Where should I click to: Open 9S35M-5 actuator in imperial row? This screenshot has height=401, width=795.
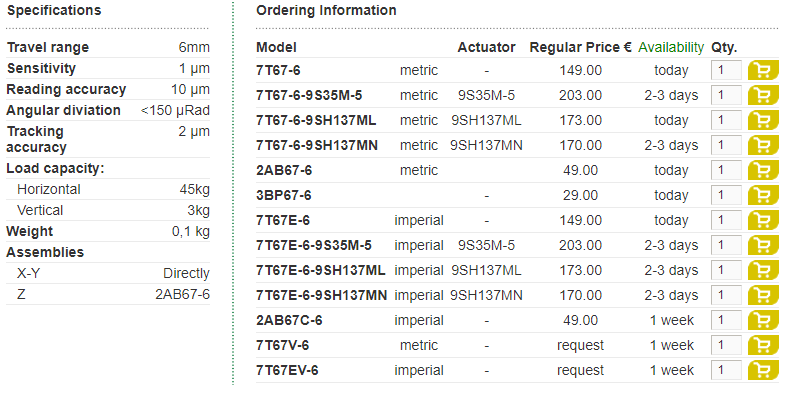(486, 245)
